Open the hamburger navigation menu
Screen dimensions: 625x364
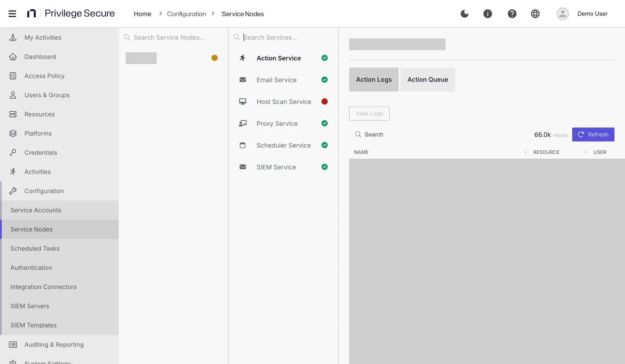12,14
